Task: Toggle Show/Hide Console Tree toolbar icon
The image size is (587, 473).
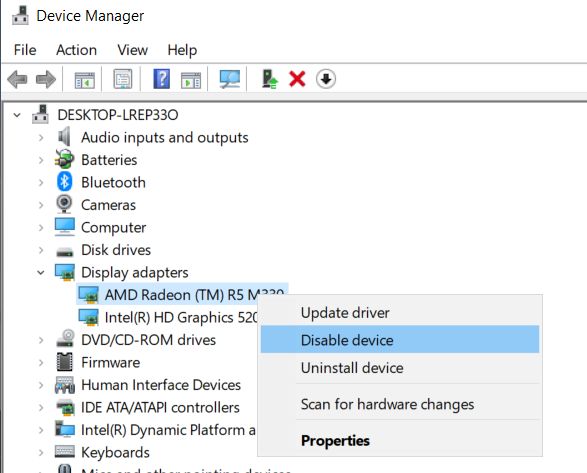Action: [85, 80]
